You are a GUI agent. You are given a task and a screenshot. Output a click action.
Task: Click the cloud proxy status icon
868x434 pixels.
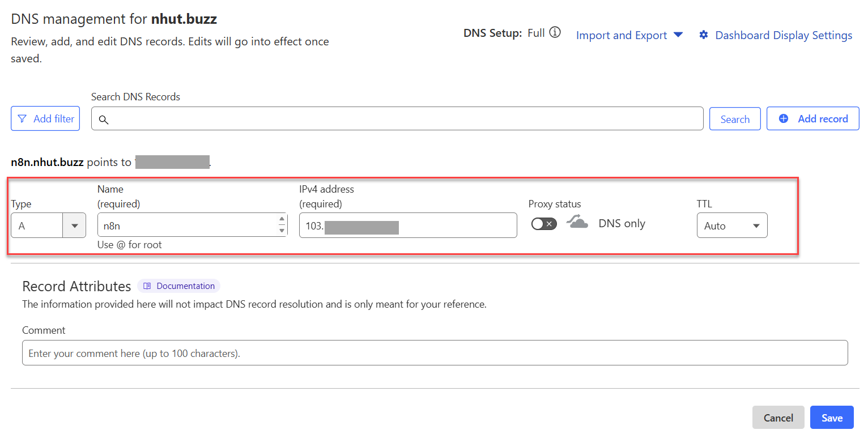577,223
